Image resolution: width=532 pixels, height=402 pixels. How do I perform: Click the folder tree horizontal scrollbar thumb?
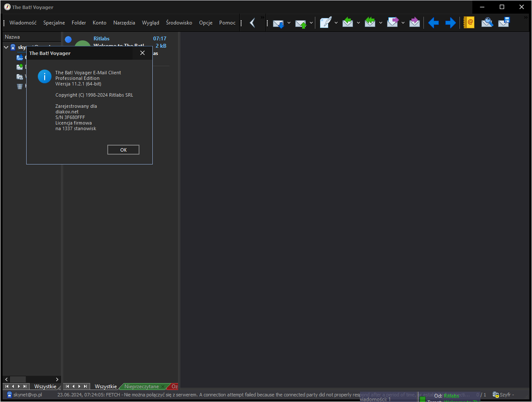point(18,379)
